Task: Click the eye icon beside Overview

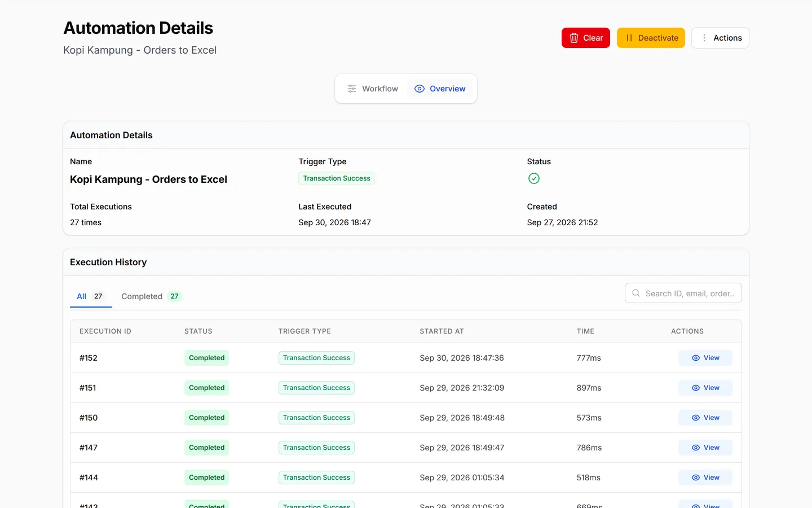Action: [420, 89]
